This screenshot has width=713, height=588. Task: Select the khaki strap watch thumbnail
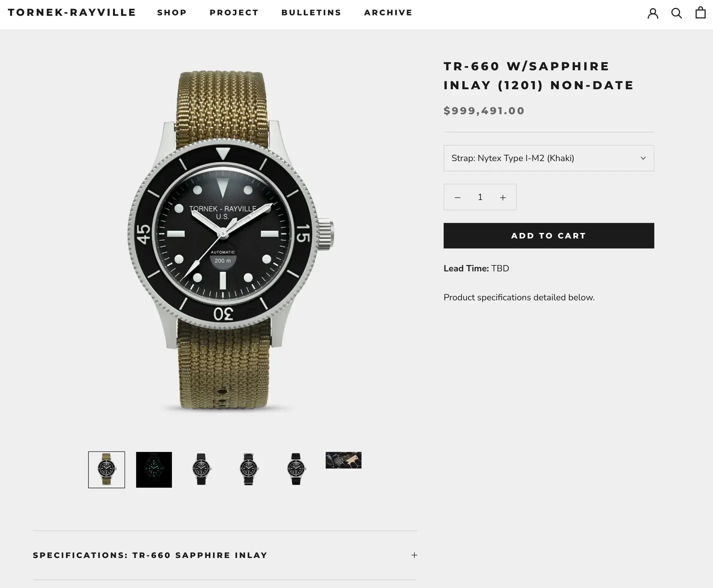pos(106,469)
